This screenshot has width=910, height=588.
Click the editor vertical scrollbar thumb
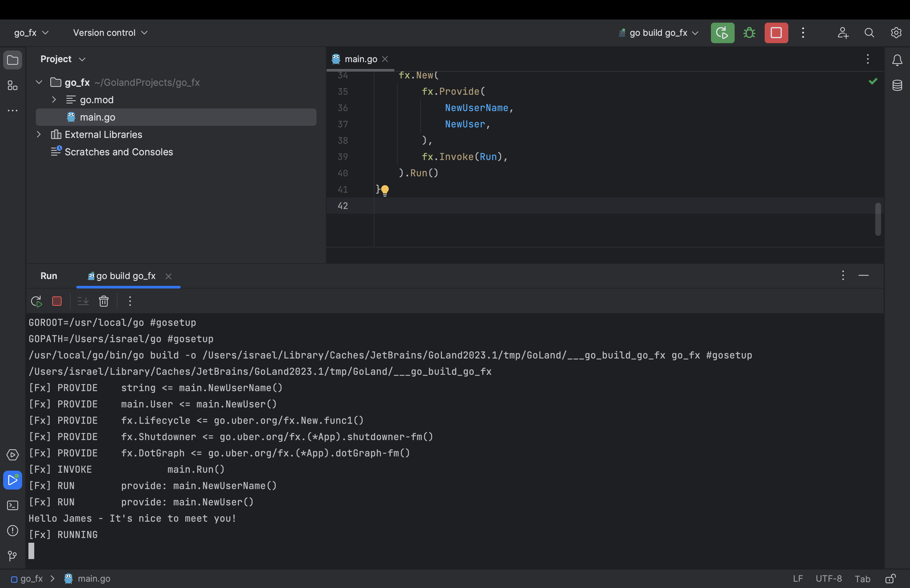878,219
